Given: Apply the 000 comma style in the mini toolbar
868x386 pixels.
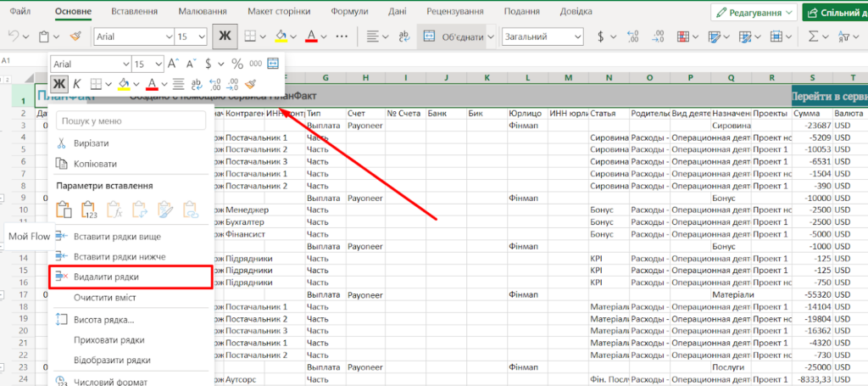Looking at the screenshot, I should 255,64.
